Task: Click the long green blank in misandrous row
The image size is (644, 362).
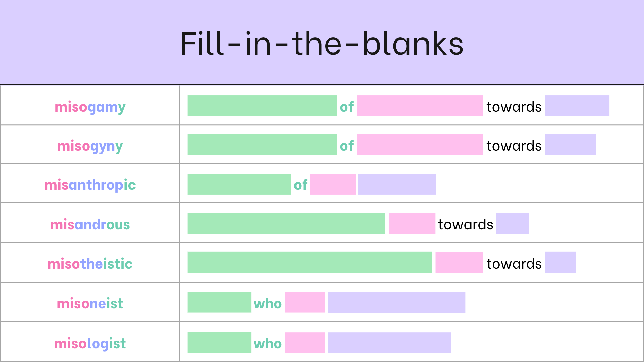Action: [x=286, y=223]
